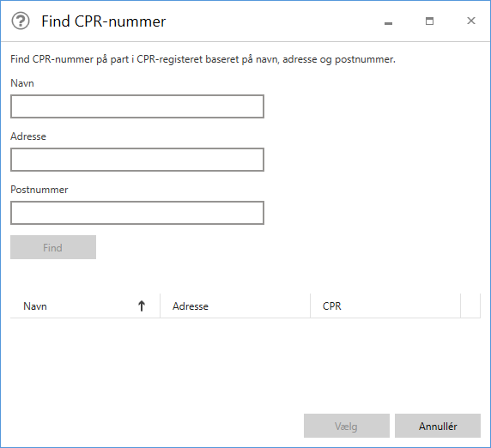Maximize the Find CPR-nummer dialog
491x448 pixels.
pyautogui.click(x=429, y=21)
